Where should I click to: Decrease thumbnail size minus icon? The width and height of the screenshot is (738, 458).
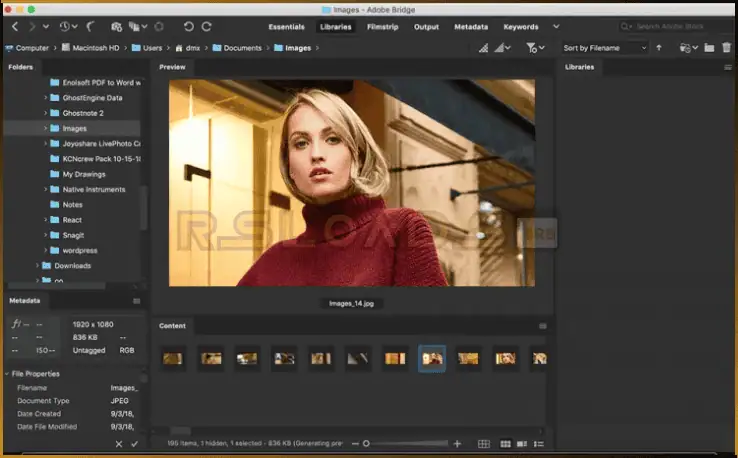point(355,444)
